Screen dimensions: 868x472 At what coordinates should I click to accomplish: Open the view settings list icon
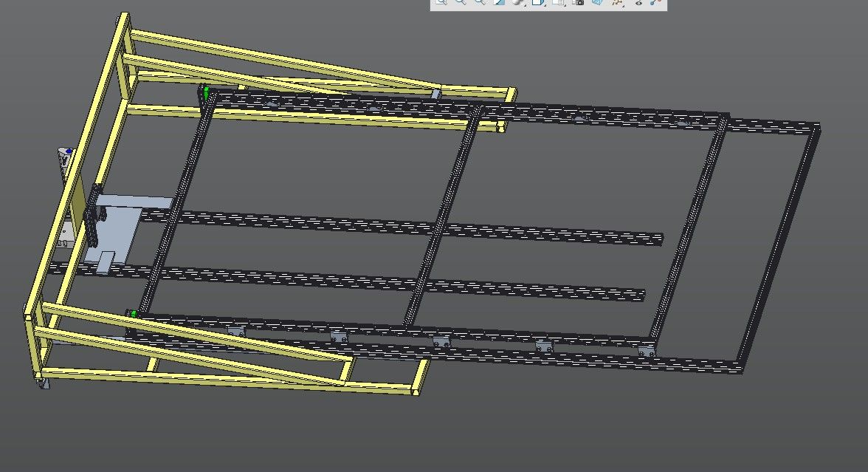pyautogui.click(x=559, y=3)
